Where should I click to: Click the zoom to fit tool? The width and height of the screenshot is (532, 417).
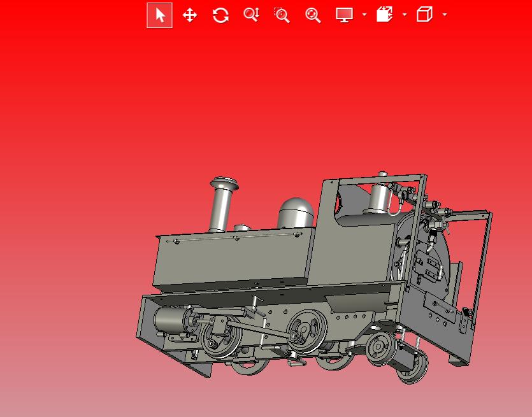[313, 15]
